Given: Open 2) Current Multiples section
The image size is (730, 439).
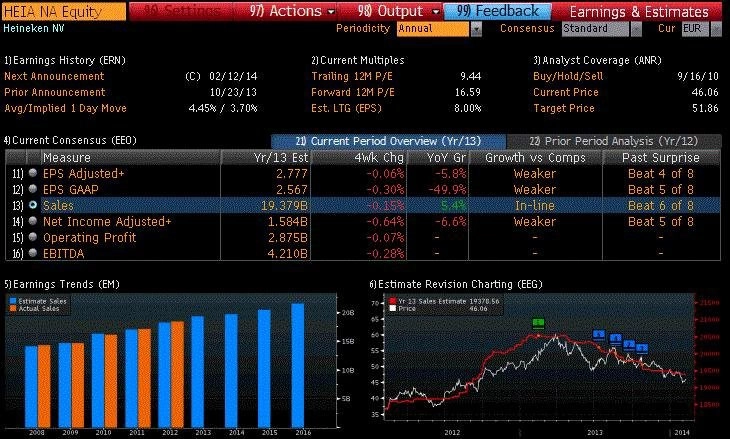Looking at the screenshot, I should (x=358, y=60).
